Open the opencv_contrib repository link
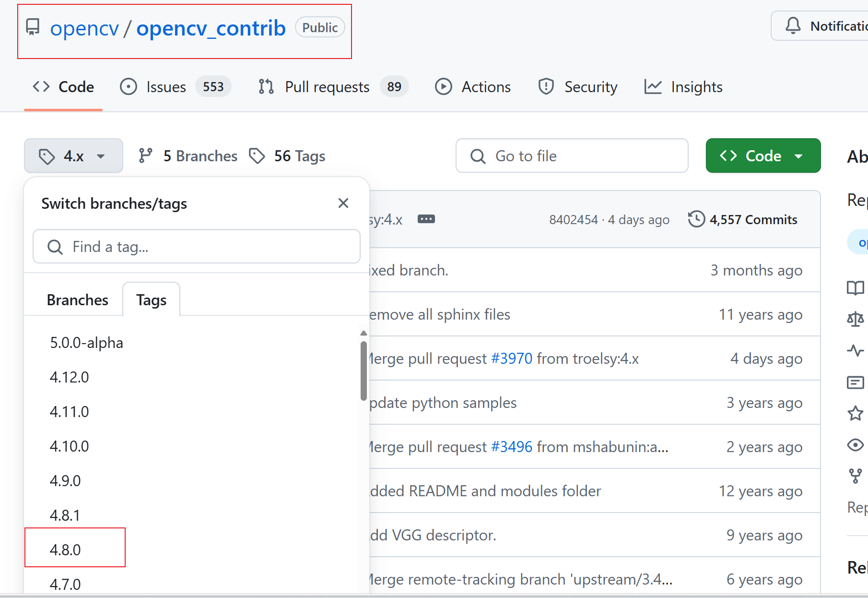 coord(211,28)
